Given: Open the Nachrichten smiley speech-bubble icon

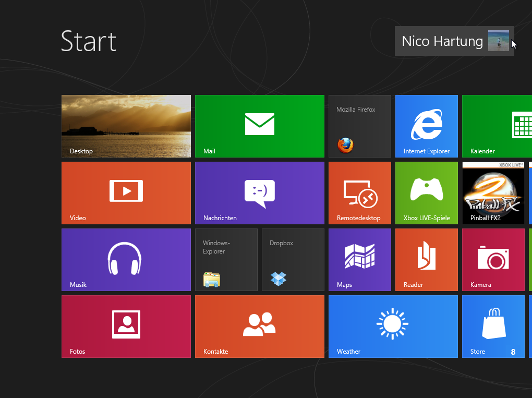Looking at the screenshot, I should coord(260,194).
